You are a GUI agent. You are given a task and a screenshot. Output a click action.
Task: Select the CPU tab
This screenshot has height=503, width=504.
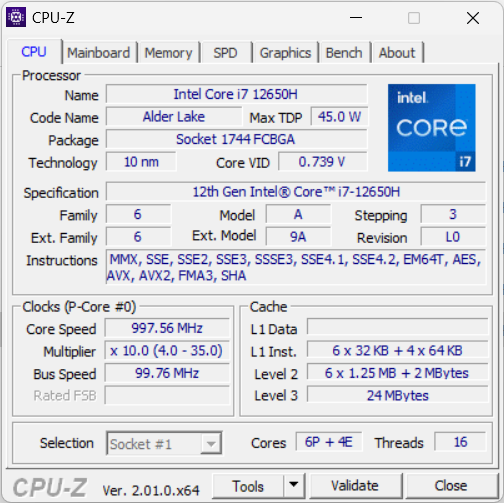coord(34,52)
